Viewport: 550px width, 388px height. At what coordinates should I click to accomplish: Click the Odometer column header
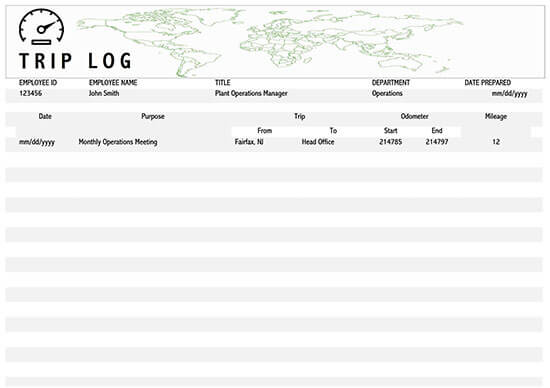click(x=414, y=116)
